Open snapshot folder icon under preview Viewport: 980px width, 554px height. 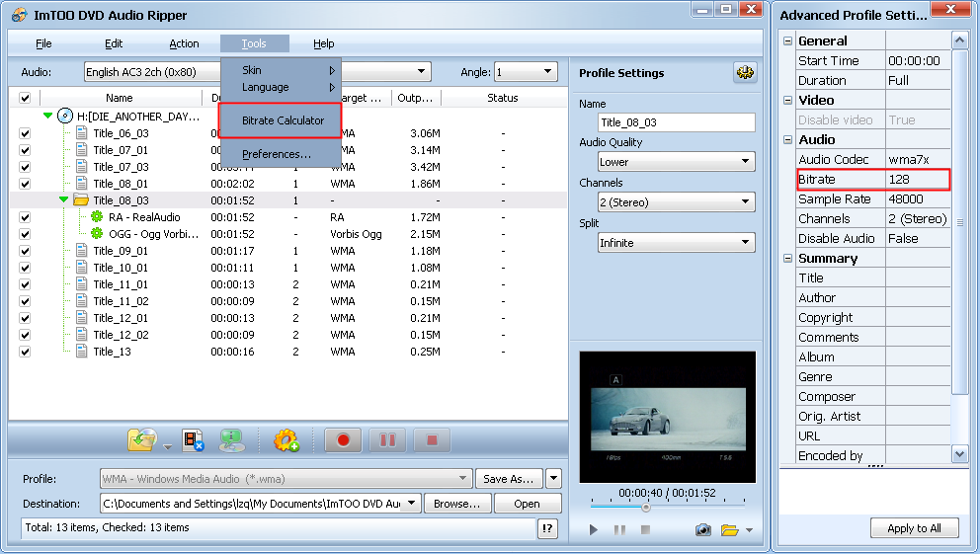click(x=729, y=529)
